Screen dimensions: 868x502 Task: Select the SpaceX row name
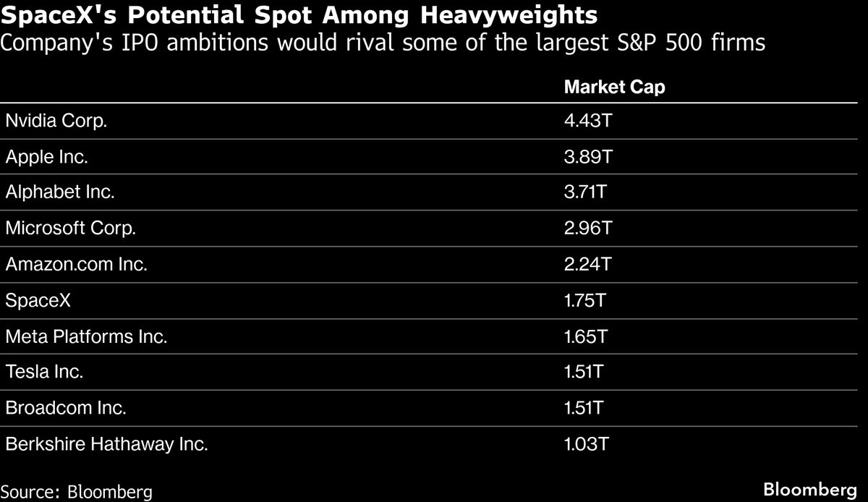click(x=38, y=300)
